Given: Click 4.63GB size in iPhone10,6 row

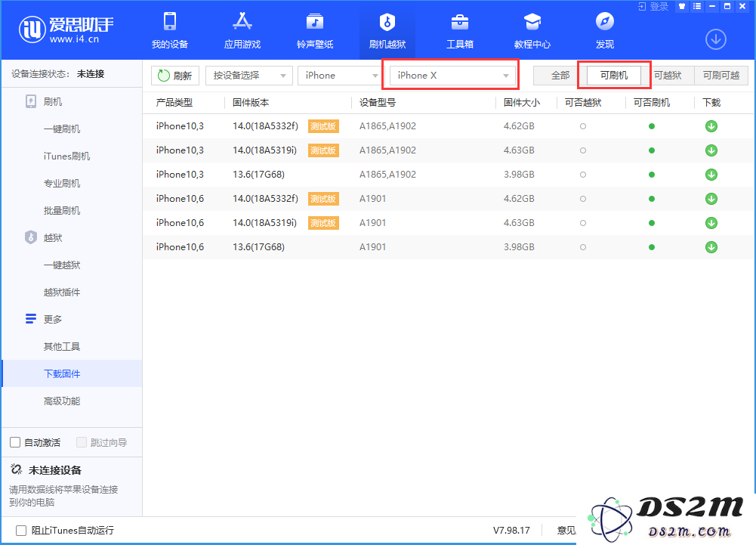Looking at the screenshot, I should pyautogui.click(x=520, y=223).
